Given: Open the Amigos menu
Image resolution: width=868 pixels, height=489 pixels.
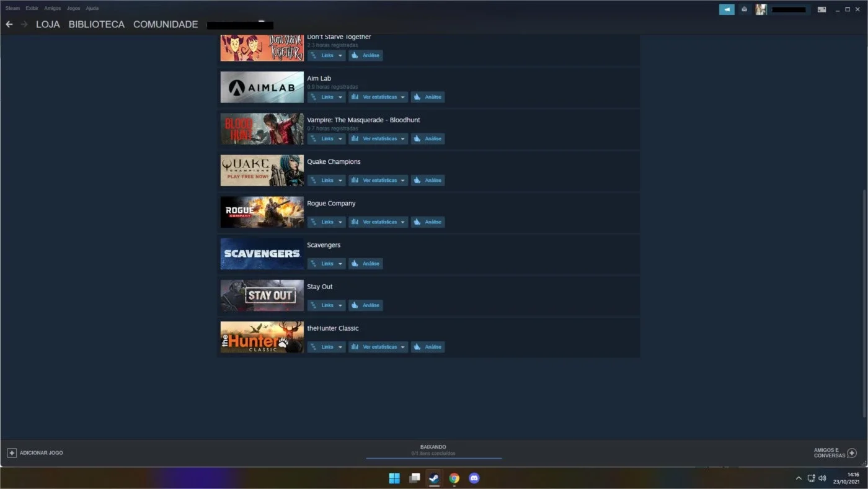Looking at the screenshot, I should [x=53, y=8].
